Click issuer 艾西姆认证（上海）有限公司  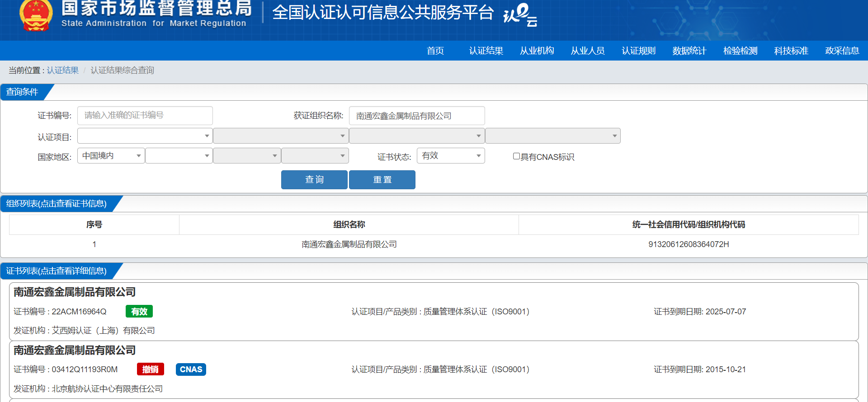click(103, 331)
